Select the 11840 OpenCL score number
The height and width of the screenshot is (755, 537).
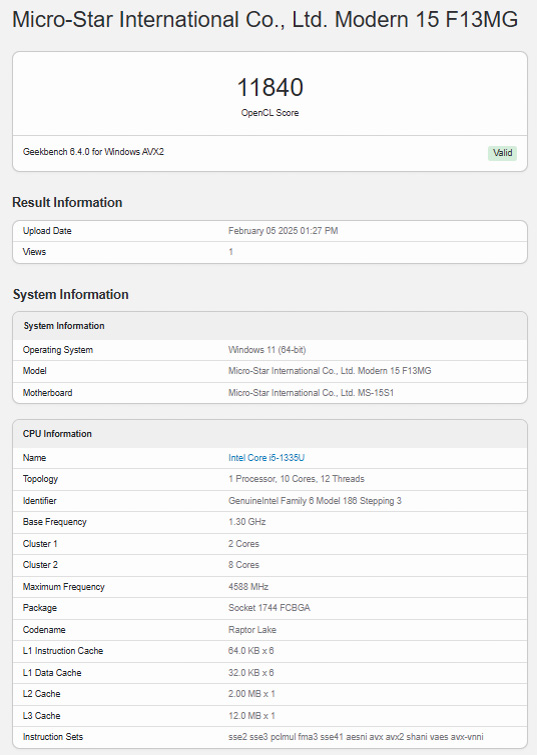point(270,87)
